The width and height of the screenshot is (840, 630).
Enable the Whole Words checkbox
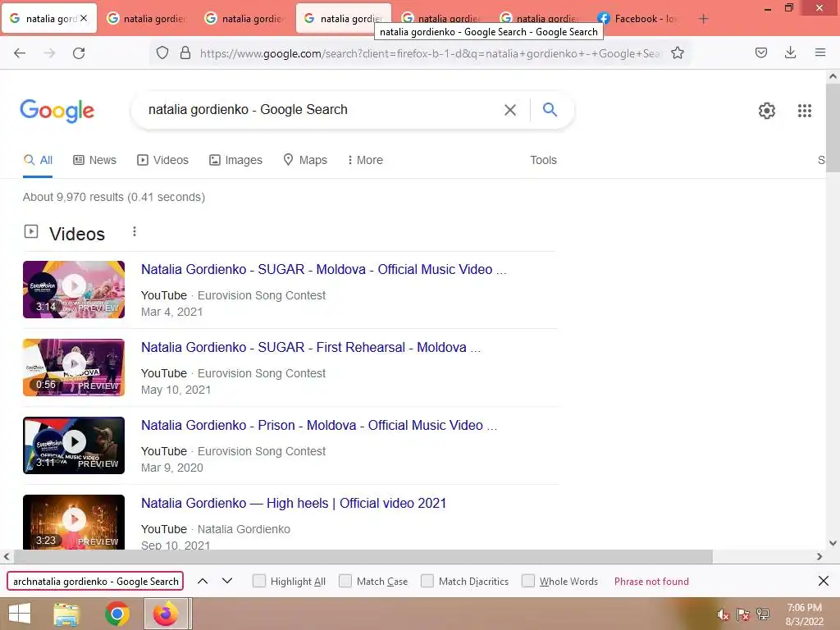point(528,581)
